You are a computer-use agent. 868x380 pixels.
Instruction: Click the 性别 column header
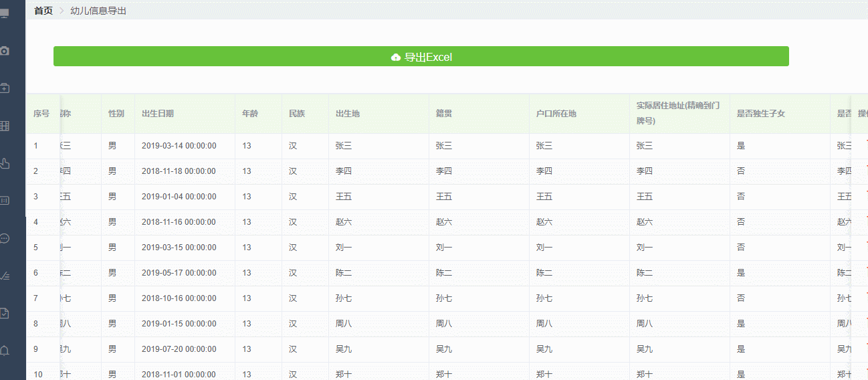pos(116,114)
